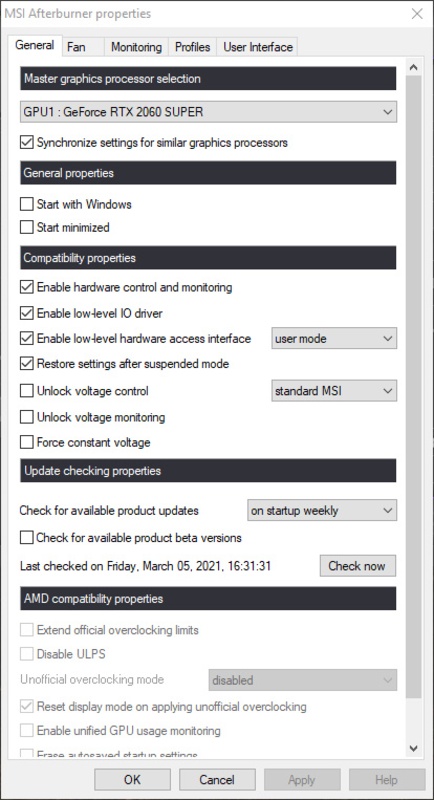Enable Unlock voltage control
Viewport: 434px width, 800px height.
(27, 391)
